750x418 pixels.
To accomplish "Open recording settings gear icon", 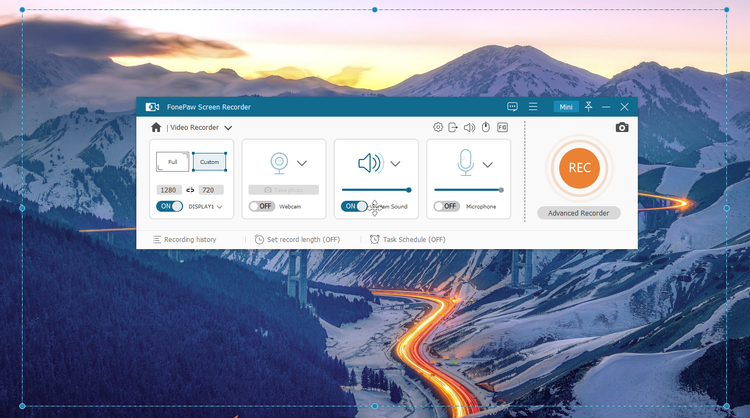I will tap(438, 127).
